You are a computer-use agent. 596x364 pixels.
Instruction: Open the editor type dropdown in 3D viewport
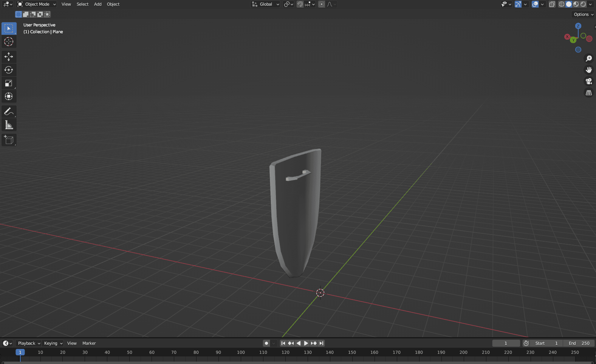pyautogui.click(x=8, y=4)
